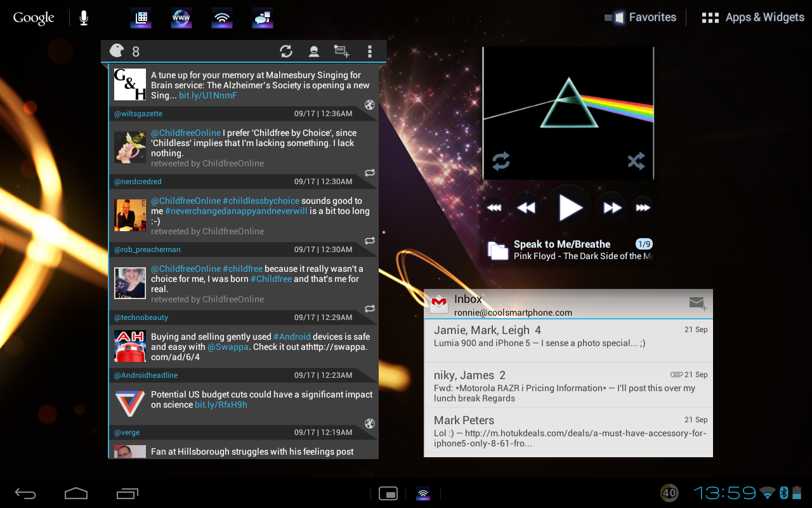The image size is (812, 508).
Task: Open email from niky, James
Action: tap(568, 385)
